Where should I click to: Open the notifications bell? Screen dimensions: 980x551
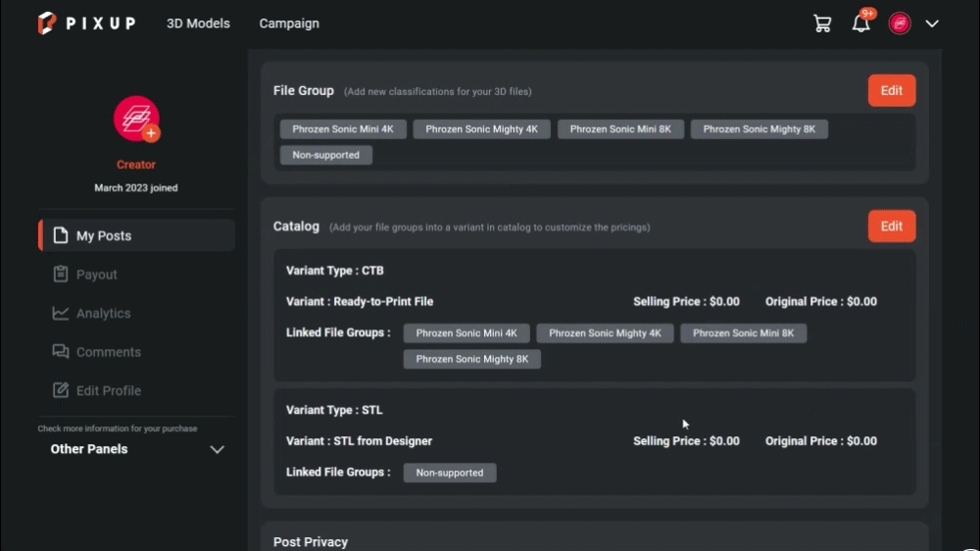coord(861,24)
